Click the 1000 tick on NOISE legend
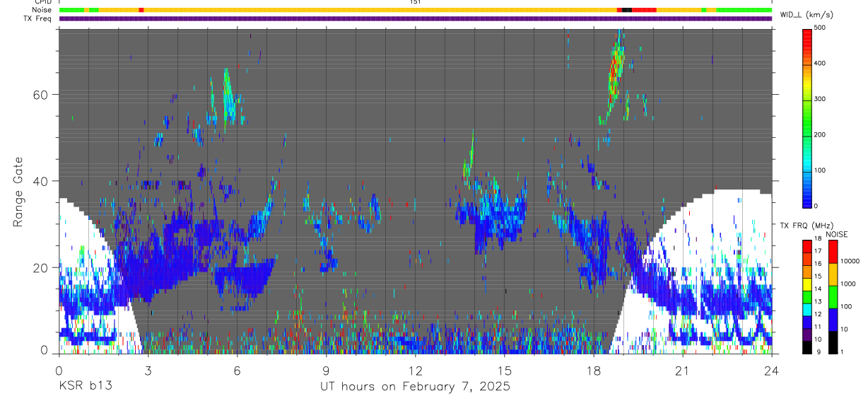 click(848, 284)
